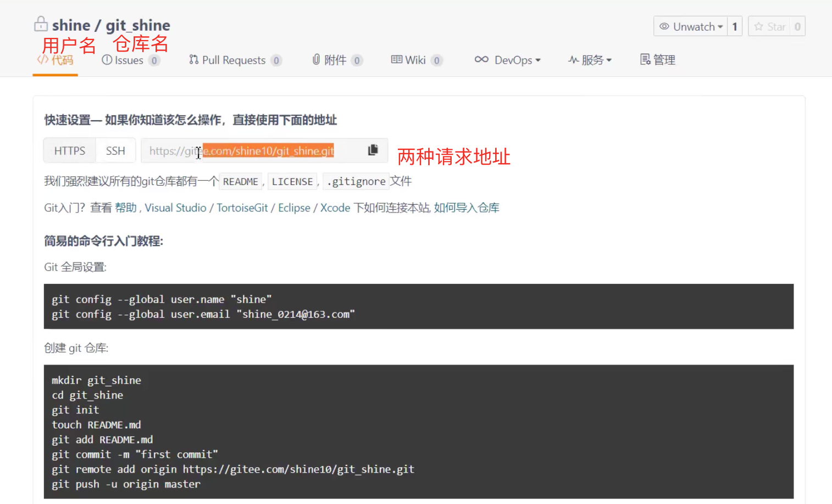Screen dimensions: 832x504
Task: Open the TortoiseGit guide link
Action: (242, 208)
